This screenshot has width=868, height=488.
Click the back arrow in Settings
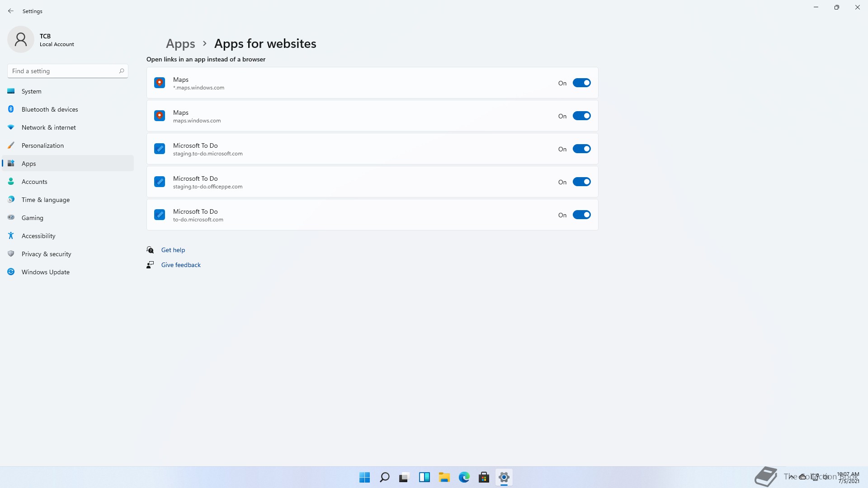coord(11,11)
